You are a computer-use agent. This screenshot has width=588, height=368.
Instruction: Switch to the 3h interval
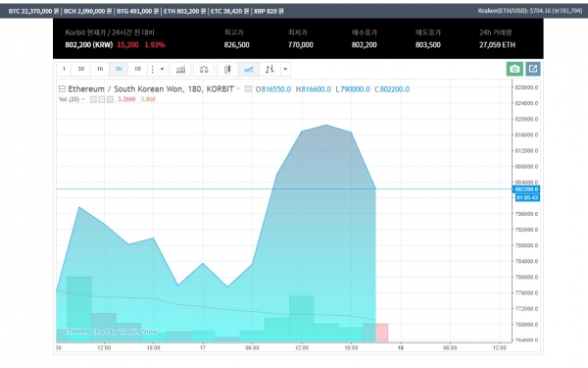point(119,69)
